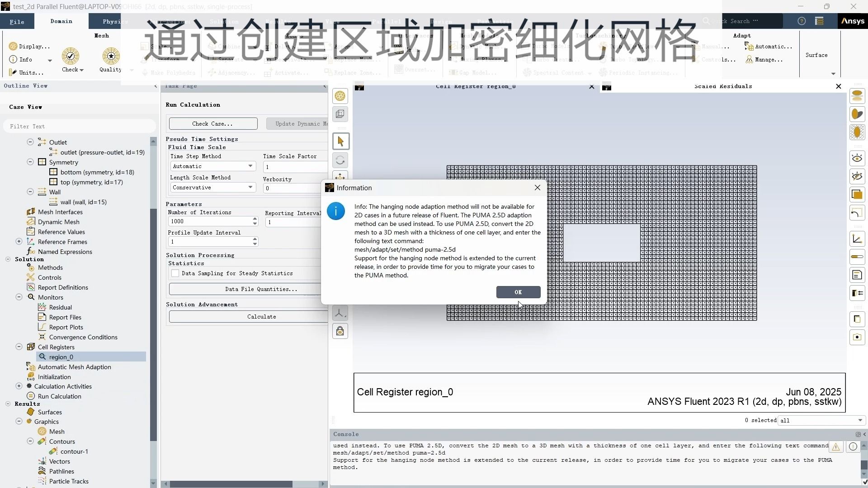
Task: Collapse the Symmetry tree node
Action: 30,162
